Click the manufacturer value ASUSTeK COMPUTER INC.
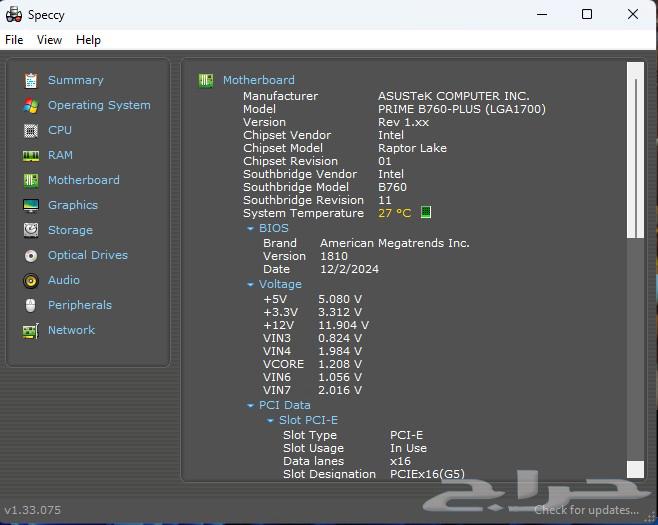Image resolution: width=658 pixels, height=525 pixels. click(454, 96)
